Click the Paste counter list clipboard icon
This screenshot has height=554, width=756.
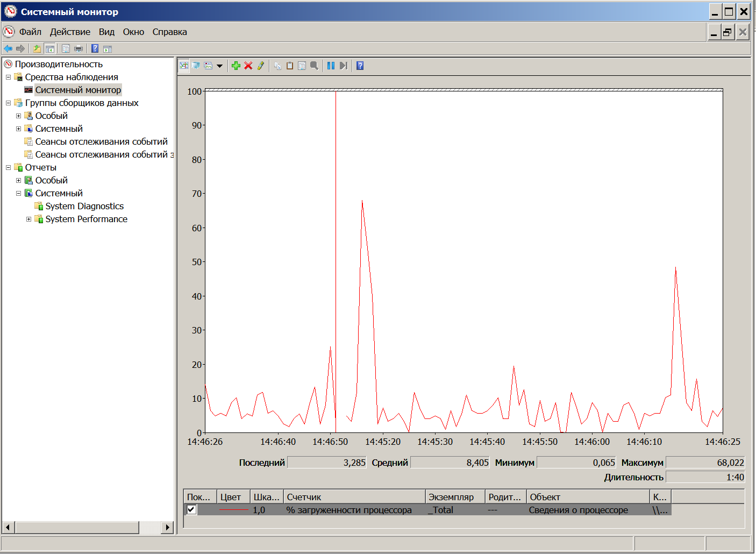click(290, 66)
